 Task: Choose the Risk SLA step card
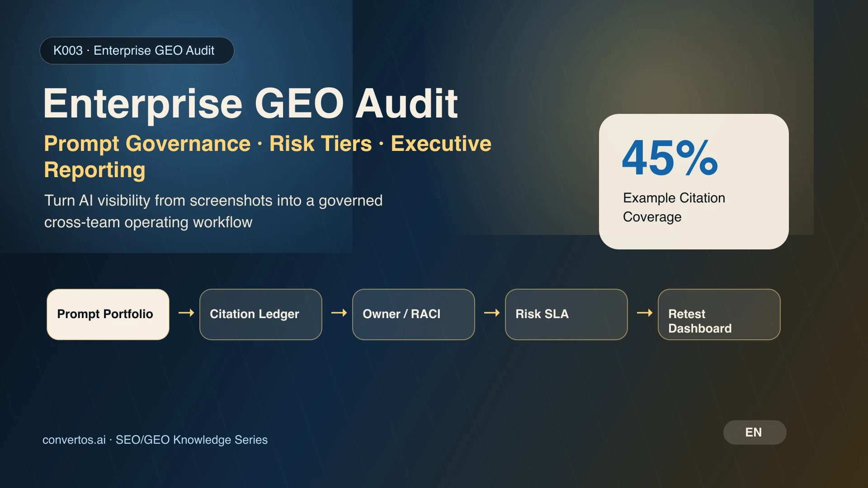(566, 314)
